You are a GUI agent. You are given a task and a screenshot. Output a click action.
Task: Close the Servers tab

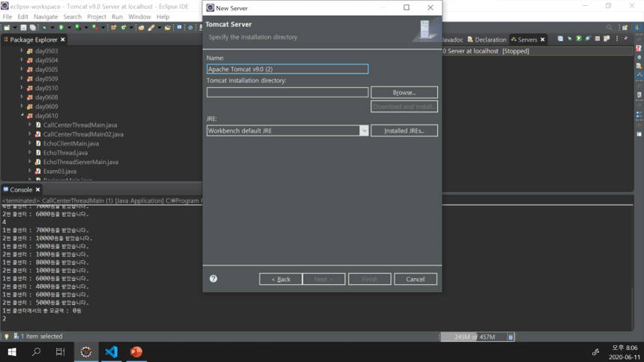coord(543,40)
